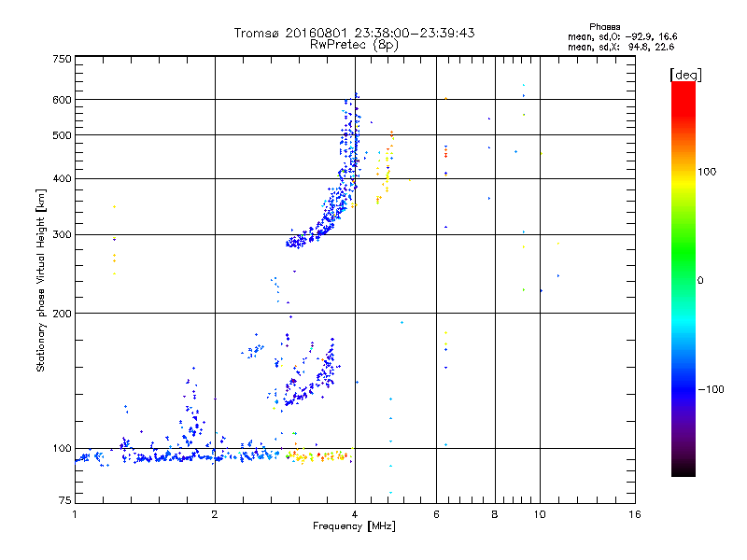The height and width of the screenshot is (560, 747).
Task: Click the y-axis tick label '300'
Action: (x=62, y=234)
